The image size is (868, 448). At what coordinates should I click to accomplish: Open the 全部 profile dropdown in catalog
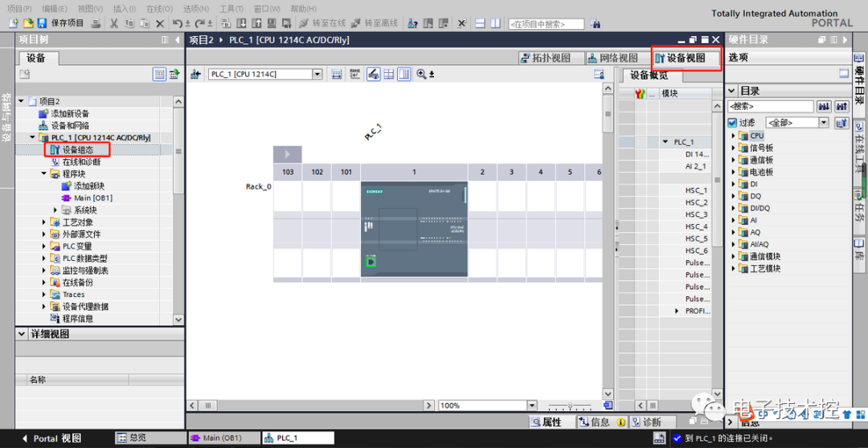823,123
